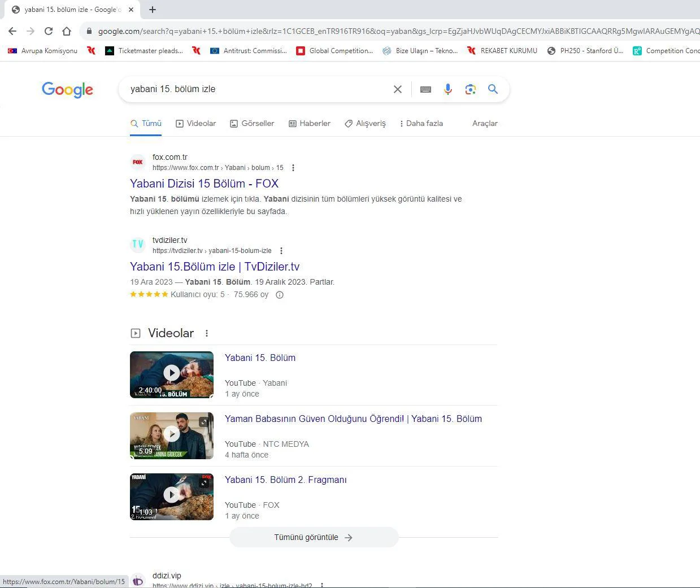Open fox.com.tr result options menu
The height and width of the screenshot is (588, 700).
pos(293,168)
